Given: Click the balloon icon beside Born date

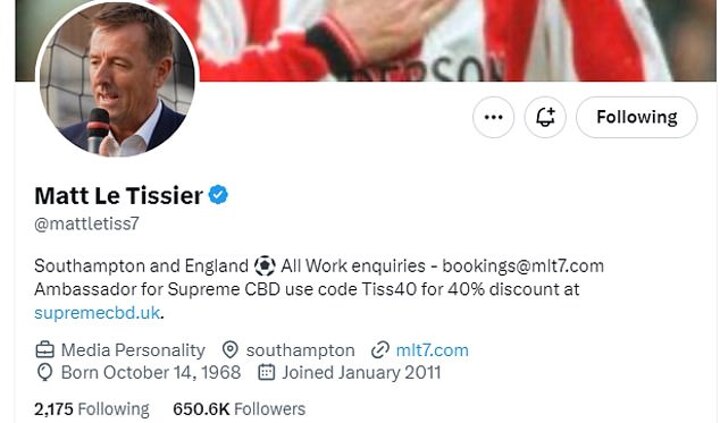Looking at the screenshot, I should click(x=44, y=373).
